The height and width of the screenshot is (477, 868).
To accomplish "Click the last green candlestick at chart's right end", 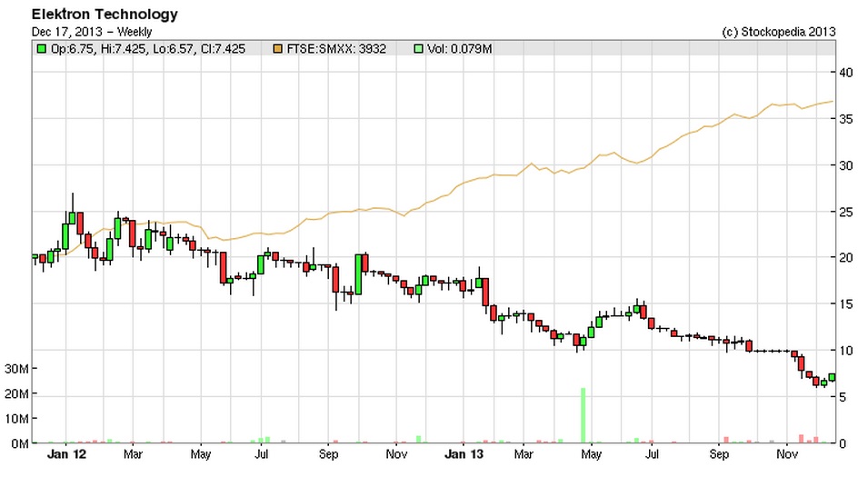I will pos(832,377).
